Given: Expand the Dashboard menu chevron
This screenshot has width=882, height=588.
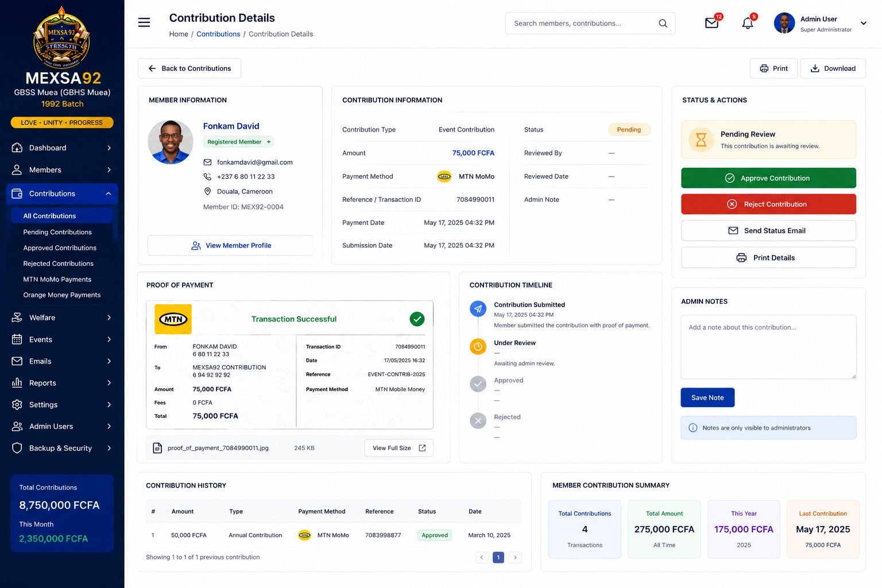Looking at the screenshot, I should [109, 148].
